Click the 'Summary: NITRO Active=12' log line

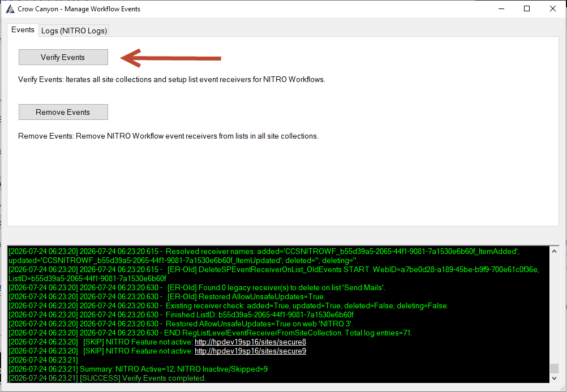138,369
